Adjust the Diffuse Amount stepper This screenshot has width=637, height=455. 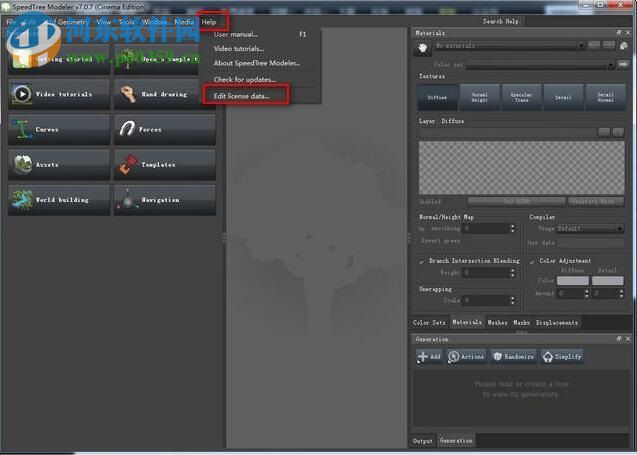[x=586, y=293]
